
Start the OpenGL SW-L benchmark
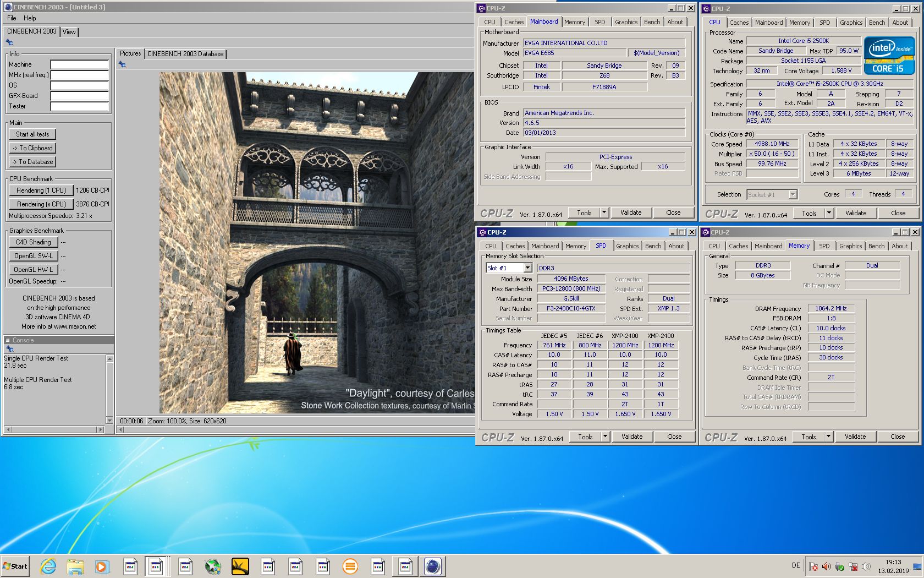click(34, 256)
